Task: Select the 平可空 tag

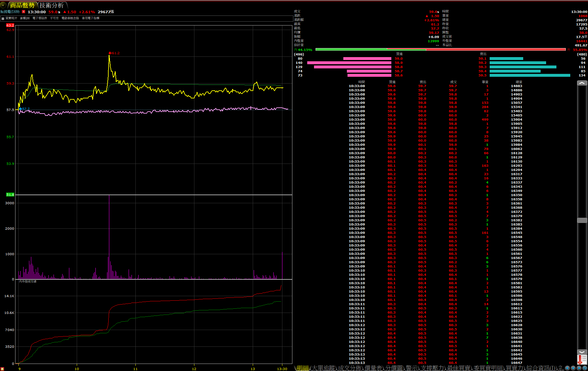Action: point(54,18)
